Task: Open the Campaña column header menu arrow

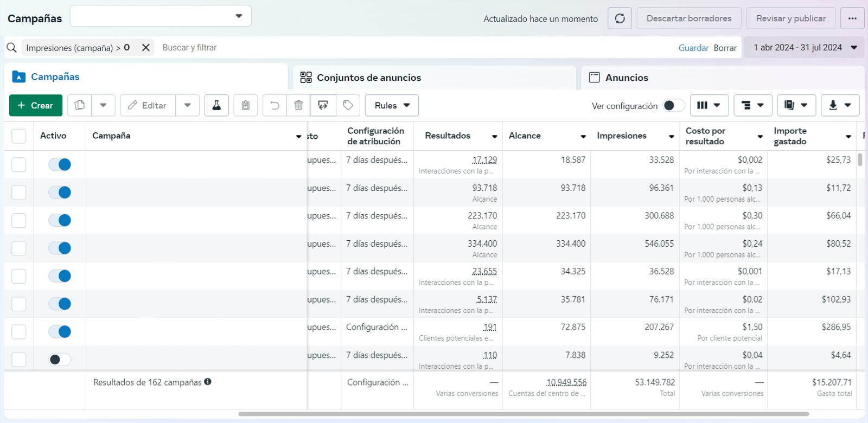Action: [298, 137]
